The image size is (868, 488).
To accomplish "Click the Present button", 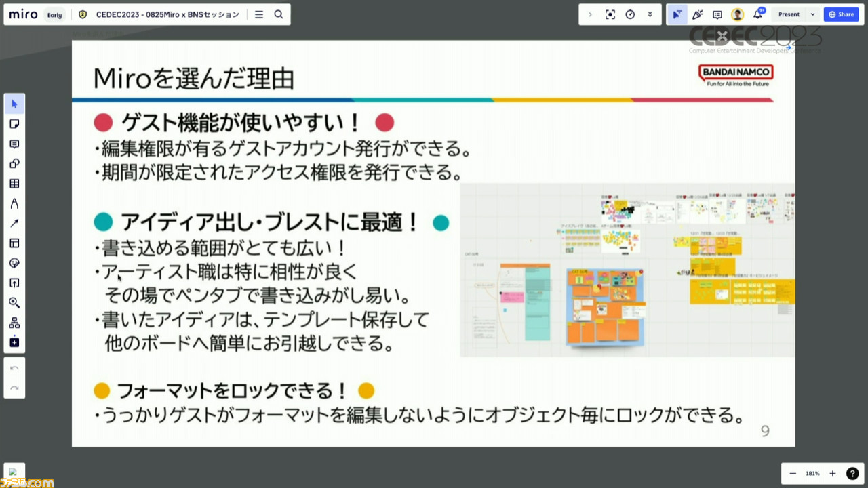I will pyautogui.click(x=789, y=14).
